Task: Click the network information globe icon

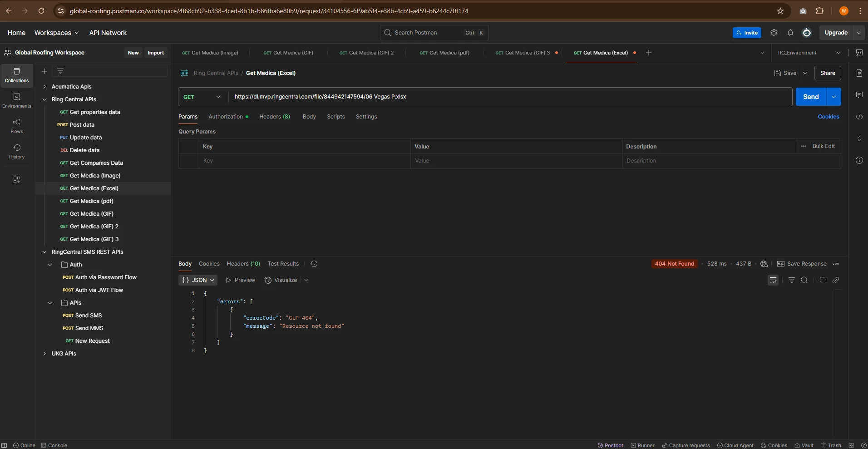Action: (764, 264)
